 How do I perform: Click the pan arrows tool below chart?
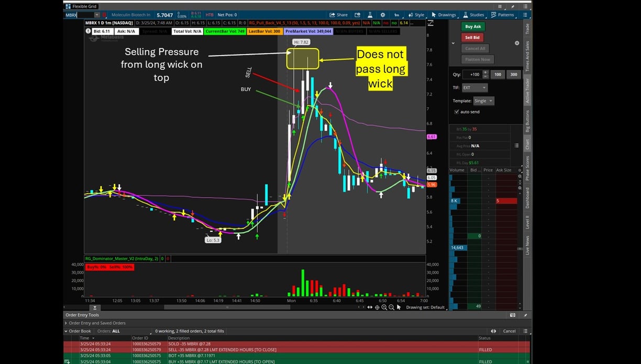(x=370, y=308)
